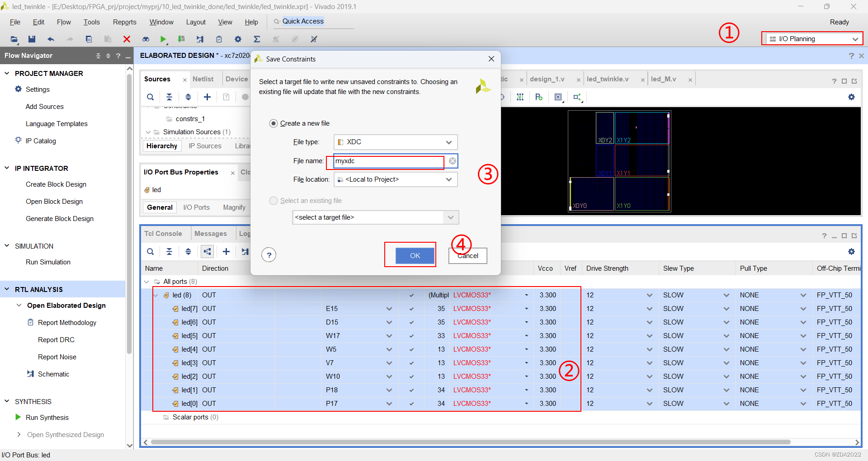Click the Schematic toolbar icon

click(x=200, y=39)
